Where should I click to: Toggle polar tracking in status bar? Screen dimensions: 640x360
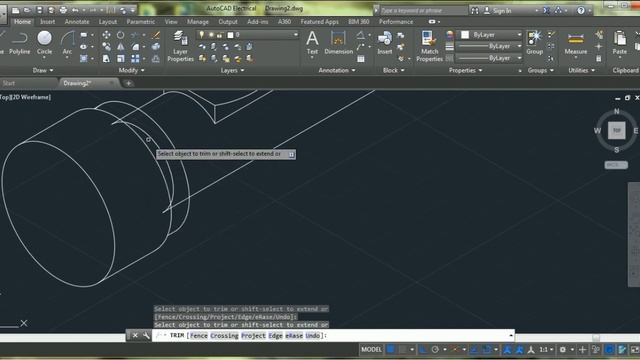pyautogui.click(x=435, y=349)
